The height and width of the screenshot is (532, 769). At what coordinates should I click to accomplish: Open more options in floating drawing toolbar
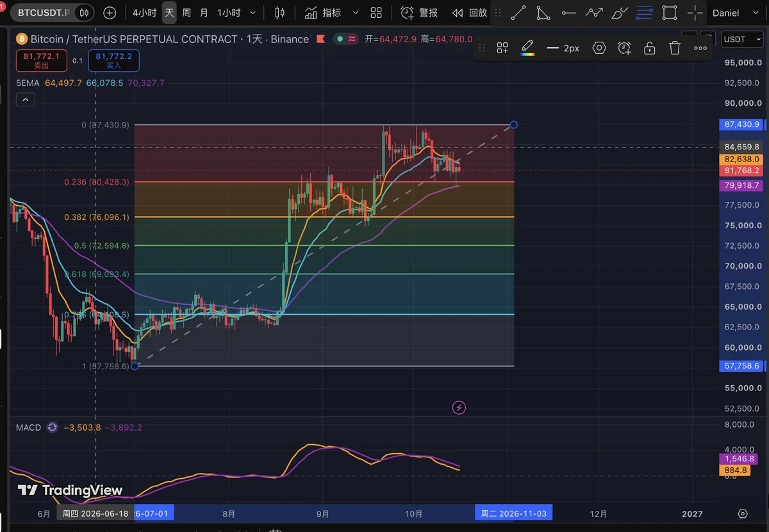[x=700, y=48]
